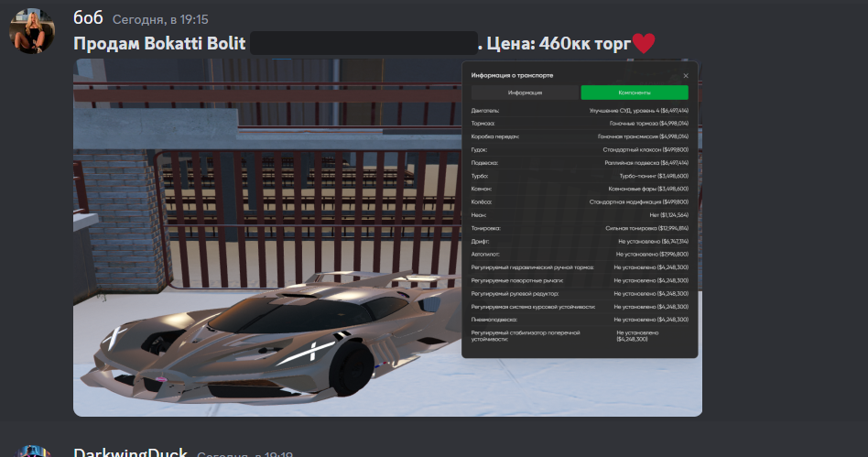Click the Неон row value Нет

(x=668, y=215)
